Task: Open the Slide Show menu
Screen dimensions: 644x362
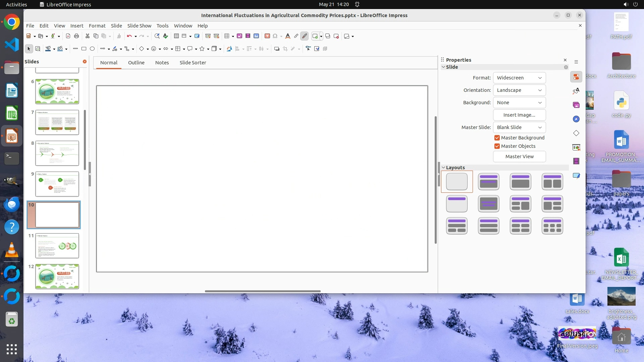Action: point(139,26)
